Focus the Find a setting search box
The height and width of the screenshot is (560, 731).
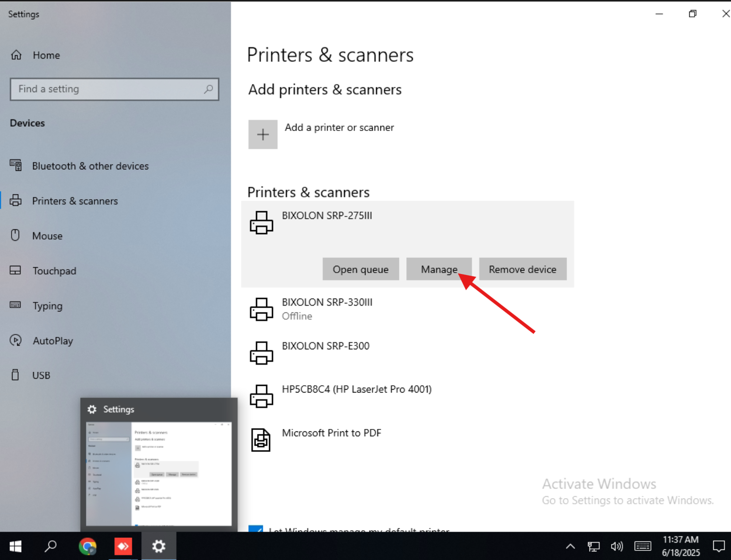(114, 89)
